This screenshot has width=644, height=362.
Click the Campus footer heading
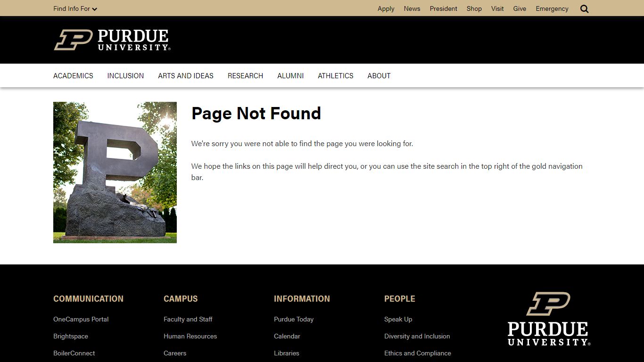(181, 299)
